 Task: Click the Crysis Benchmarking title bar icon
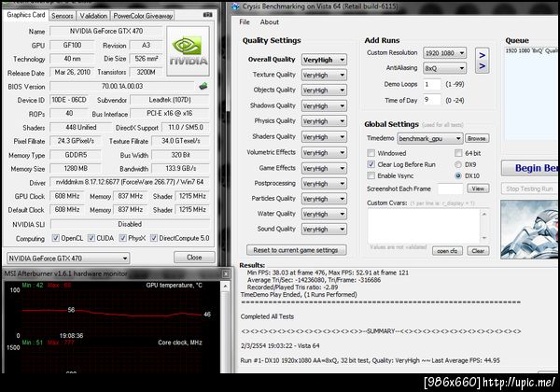coord(235,7)
